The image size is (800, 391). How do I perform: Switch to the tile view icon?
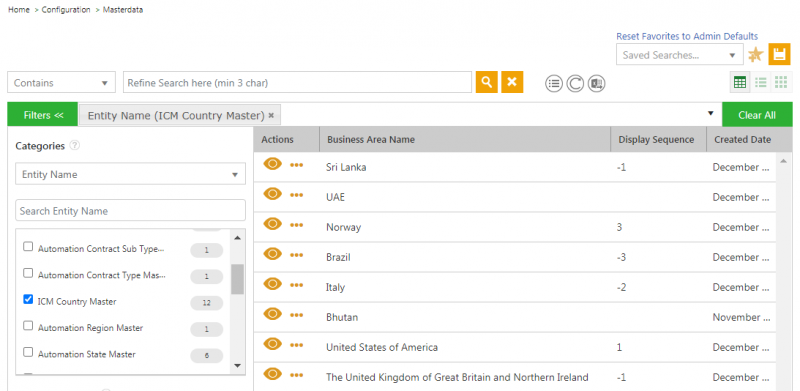coord(781,82)
